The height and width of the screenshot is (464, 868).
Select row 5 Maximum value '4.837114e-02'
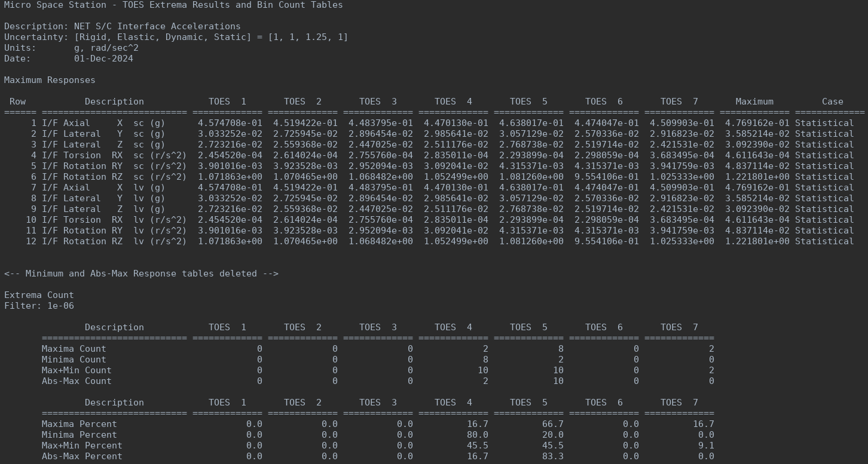pos(757,166)
